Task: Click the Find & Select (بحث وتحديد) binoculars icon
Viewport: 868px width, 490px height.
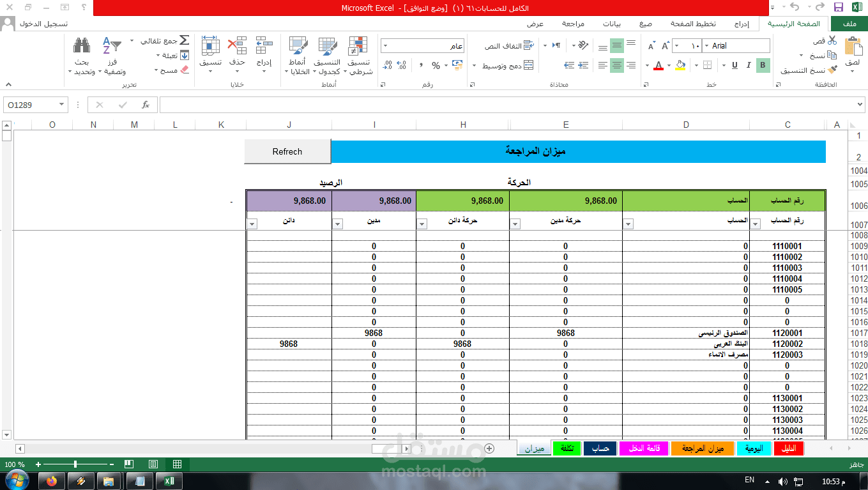Action: coord(82,46)
